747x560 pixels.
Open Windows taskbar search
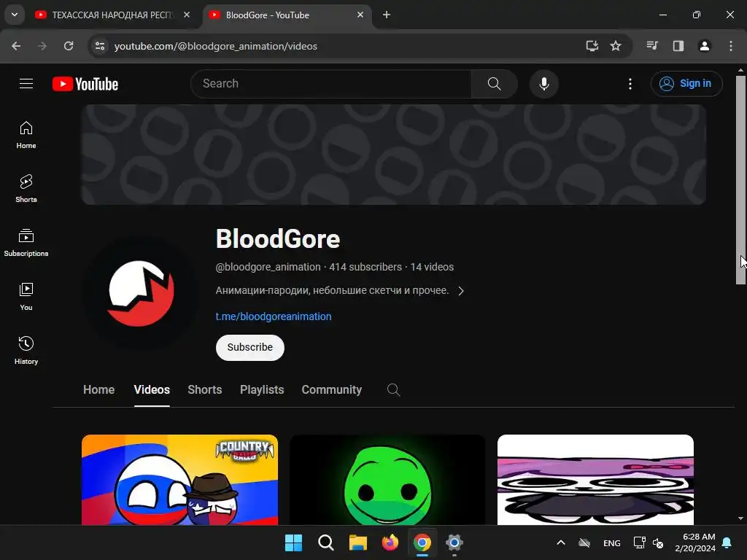pos(326,542)
